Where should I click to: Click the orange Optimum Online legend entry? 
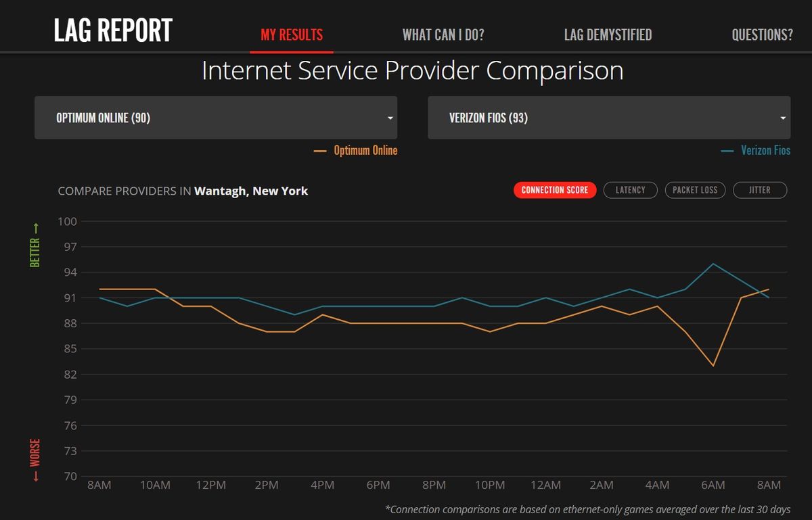356,151
